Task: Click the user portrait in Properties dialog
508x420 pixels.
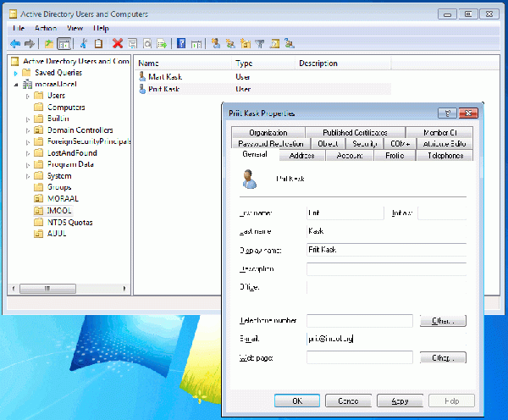Action: coord(250,179)
